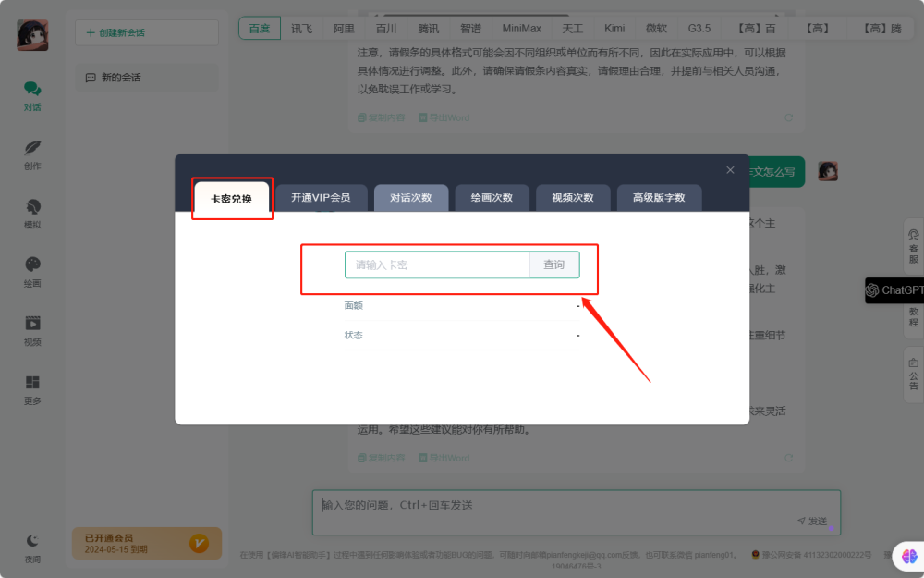Switch to the 天工 model tab
The height and width of the screenshot is (578, 924).
572,29
